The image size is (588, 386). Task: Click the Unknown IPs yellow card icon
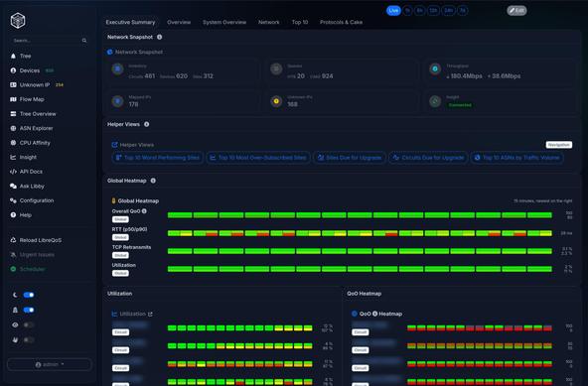tap(276, 101)
